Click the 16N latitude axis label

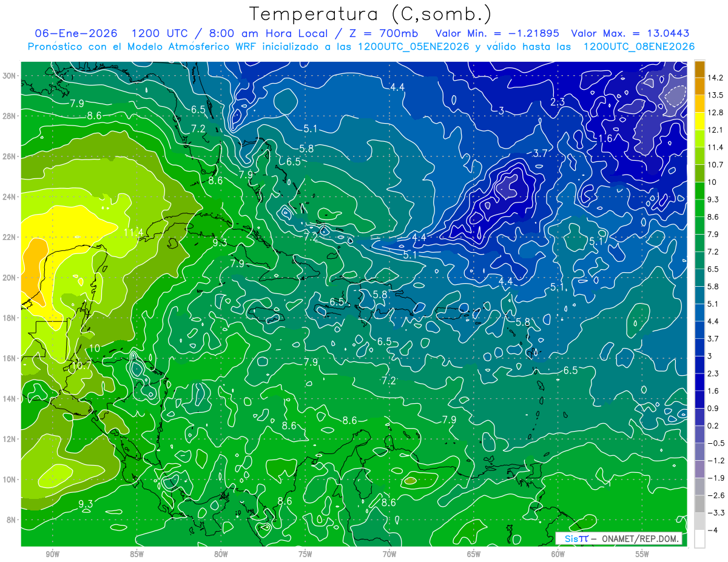[x=10, y=358]
